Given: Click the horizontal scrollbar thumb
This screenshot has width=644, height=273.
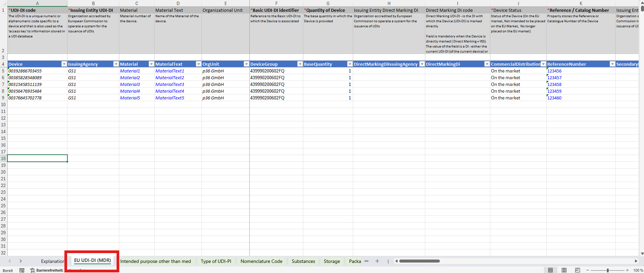Looking at the screenshot, I should click(419, 261).
